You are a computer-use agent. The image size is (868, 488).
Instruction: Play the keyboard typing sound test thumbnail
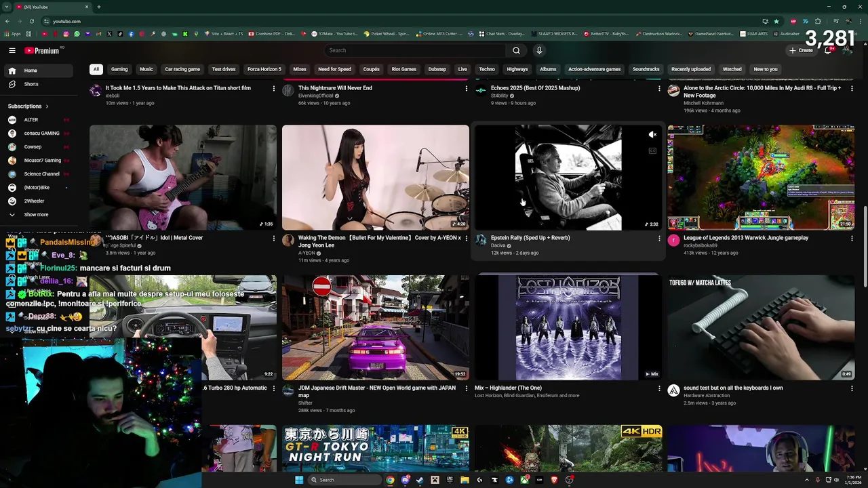761,327
